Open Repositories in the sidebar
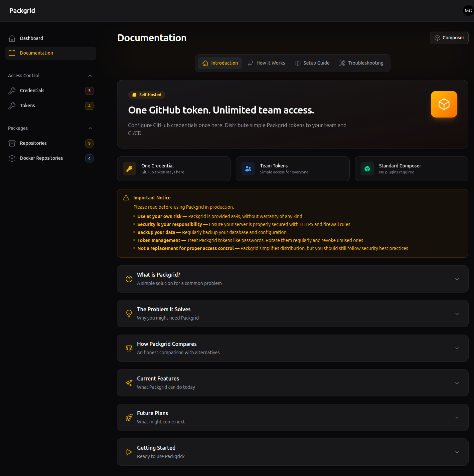Viewport: 474px width, 476px height. coord(51,143)
